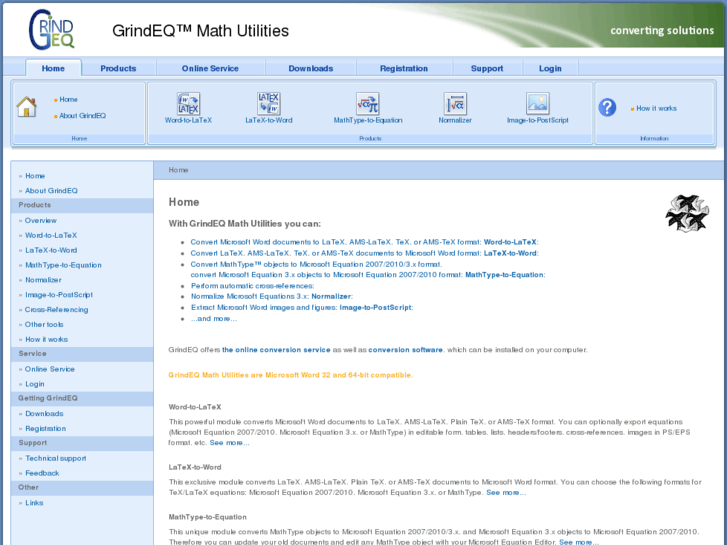This screenshot has height=545, width=727.
Task: Open Registration in sidebar
Action: (45, 428)
